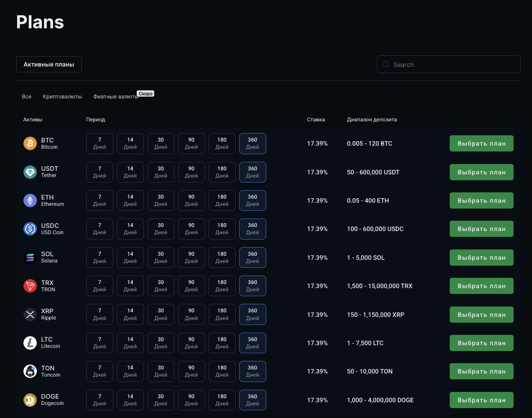Click the 1 - 5,000 SOL deposit range

click(x=366, y=258)
